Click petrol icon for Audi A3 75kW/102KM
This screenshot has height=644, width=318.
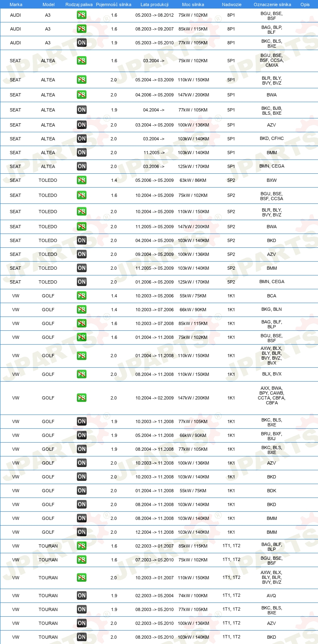coord(82,15)
